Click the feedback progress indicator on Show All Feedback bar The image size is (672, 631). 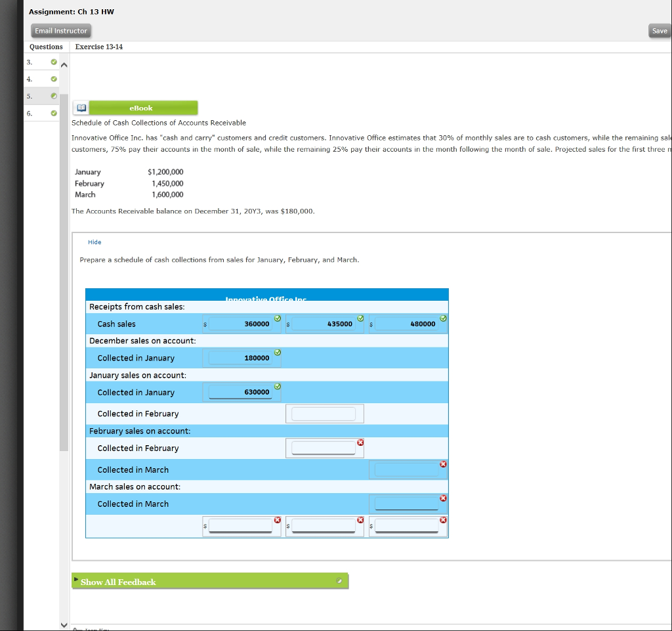339,580
